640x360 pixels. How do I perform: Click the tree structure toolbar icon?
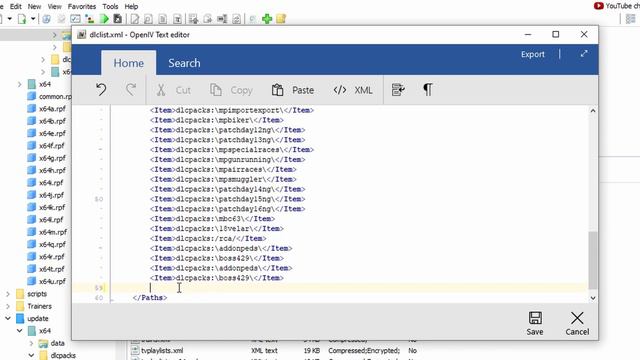coord(89,19)
